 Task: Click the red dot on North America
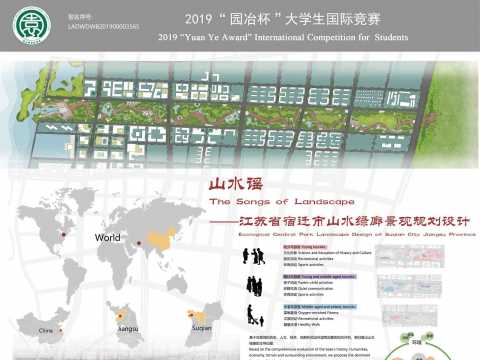63,235
